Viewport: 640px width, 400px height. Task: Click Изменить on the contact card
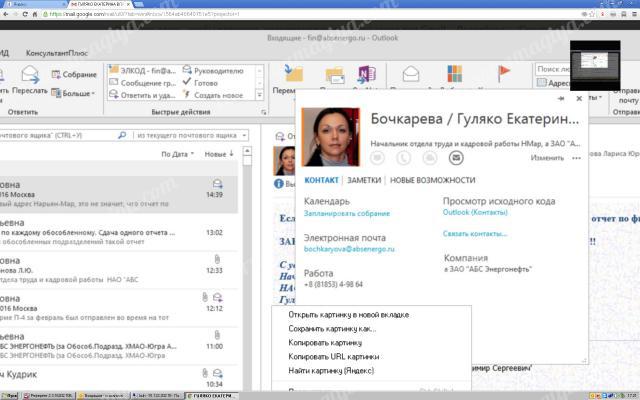(x=547, y=158)
